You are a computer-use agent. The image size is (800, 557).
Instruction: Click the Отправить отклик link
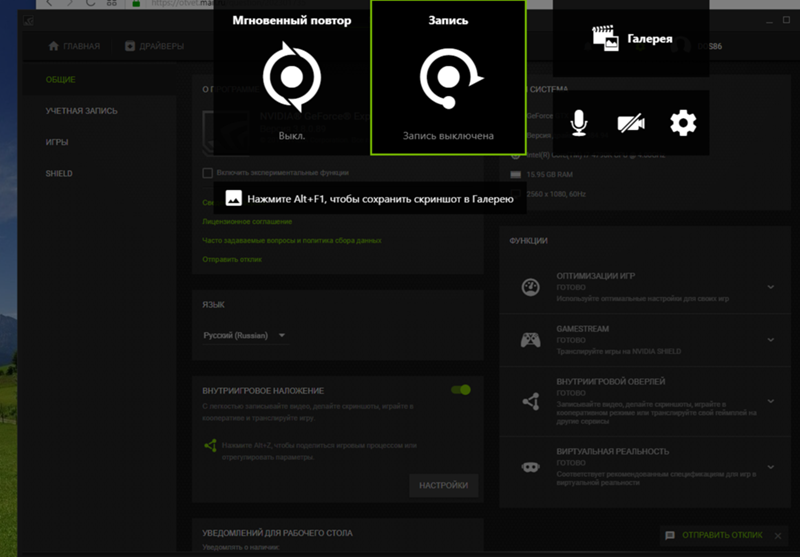click(x=232, y=259)
